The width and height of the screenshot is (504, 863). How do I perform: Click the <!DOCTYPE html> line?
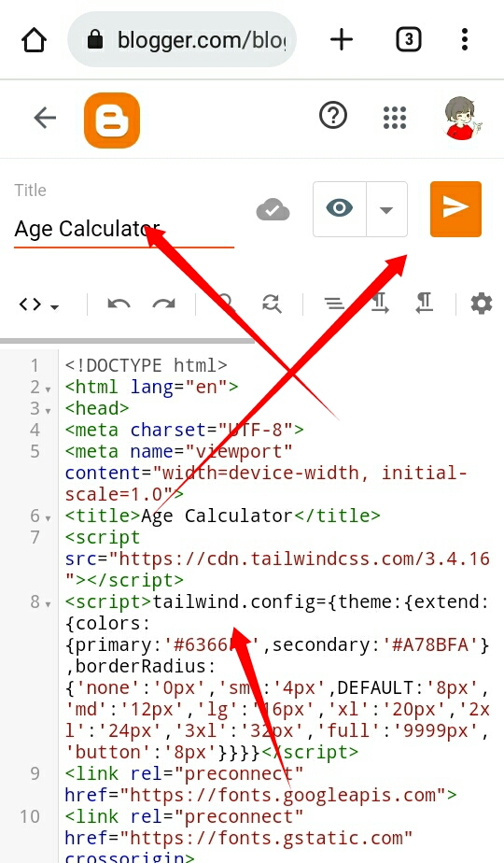point(146,365)
